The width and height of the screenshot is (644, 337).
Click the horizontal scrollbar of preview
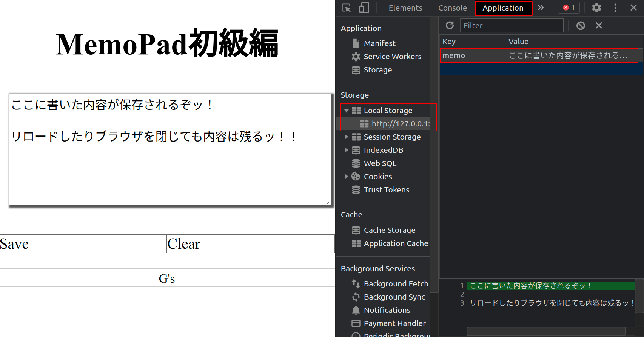click(x=546, y=331)
